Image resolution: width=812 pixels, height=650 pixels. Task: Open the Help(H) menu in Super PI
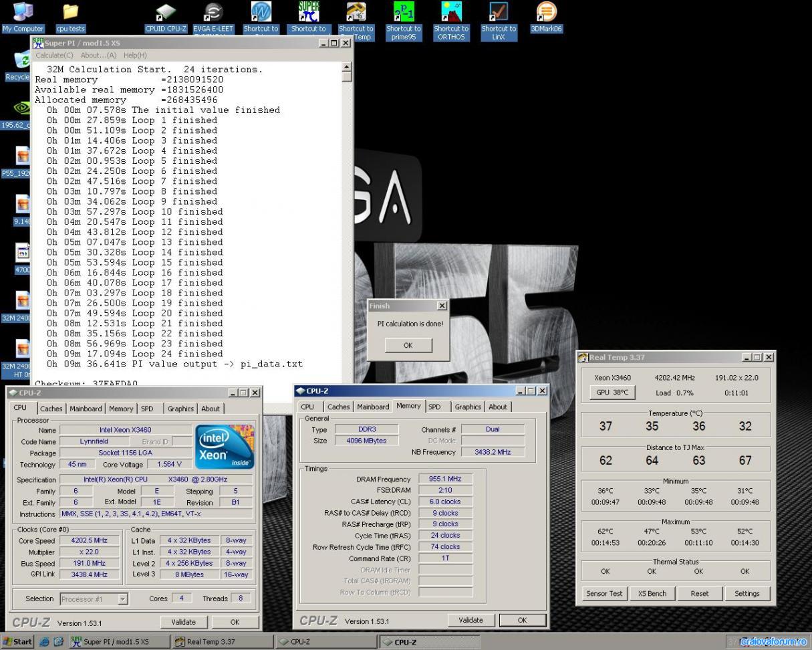(x=135, y=55)
